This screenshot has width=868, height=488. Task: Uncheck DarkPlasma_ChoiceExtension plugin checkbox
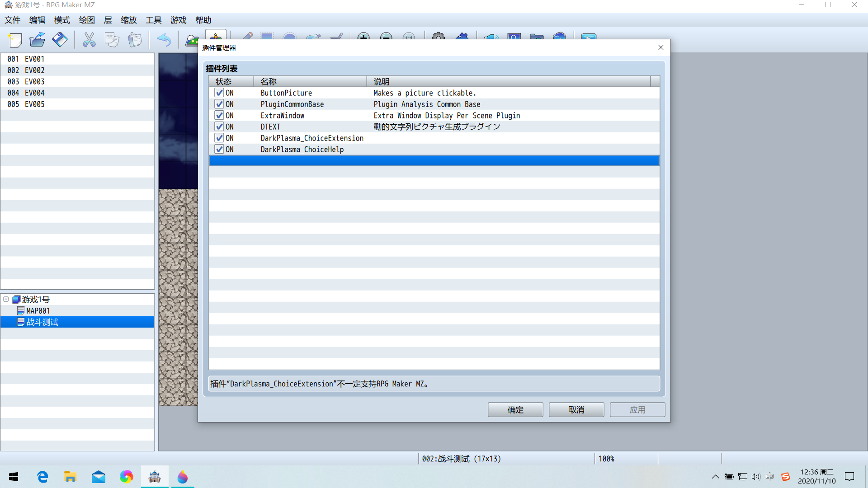pyautogui.click(x=219, y=138)
